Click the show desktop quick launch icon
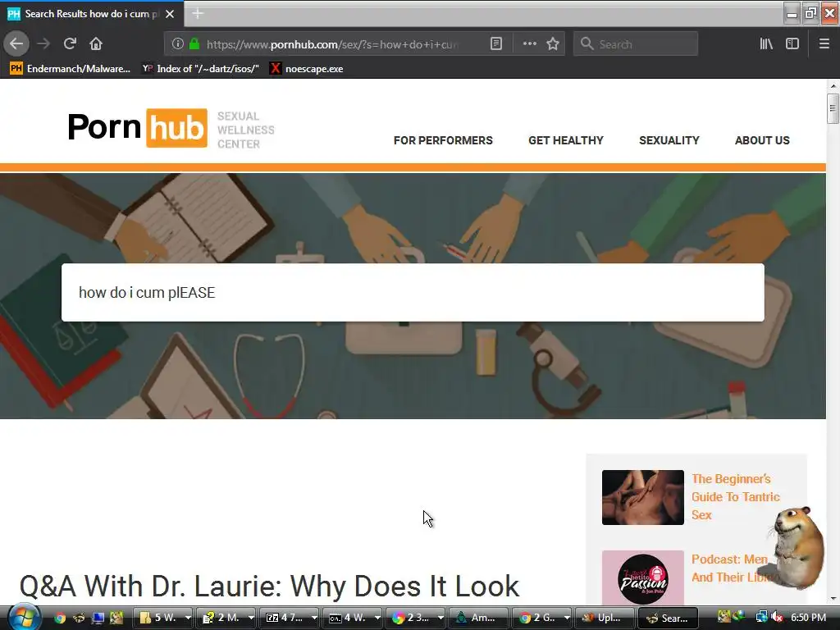 click(x=98, y=618)
